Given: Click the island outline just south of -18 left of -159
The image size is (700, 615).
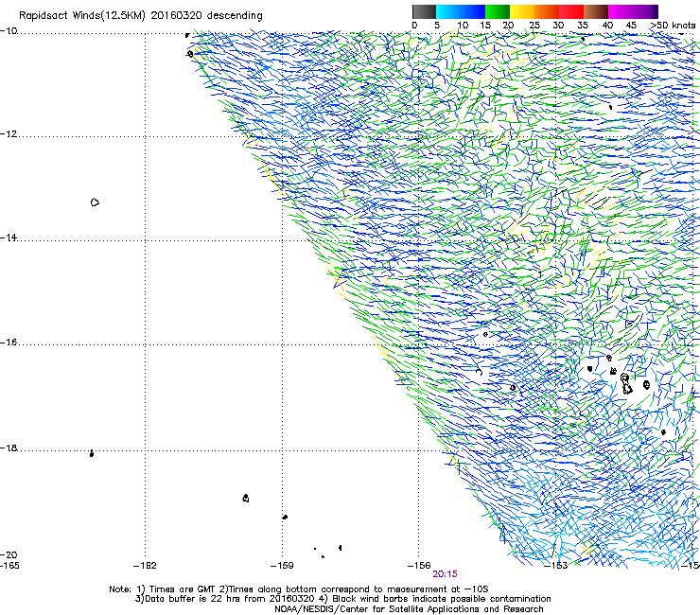Looking at the screenshot, I should pyautogui.click(x=246, y=498).
